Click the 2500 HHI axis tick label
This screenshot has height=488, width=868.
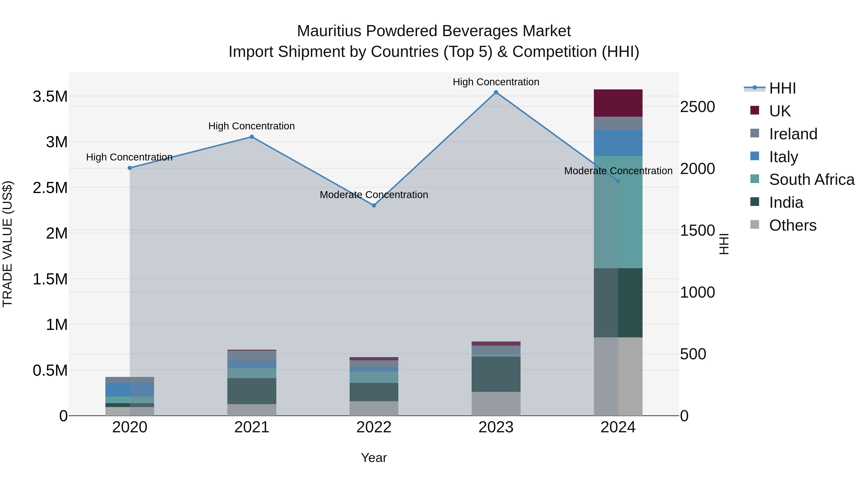coord(698,107)
